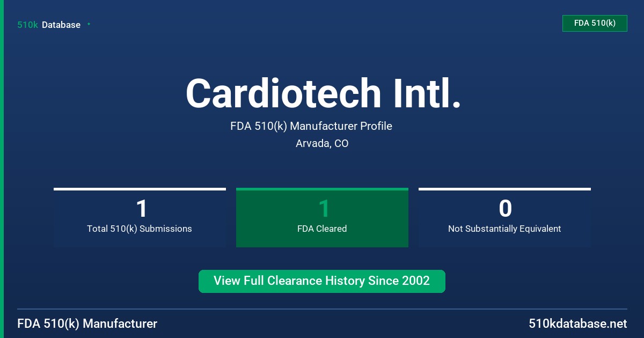
Task: Open View Full Clearance History Since 2002
Action: [322, 281]
